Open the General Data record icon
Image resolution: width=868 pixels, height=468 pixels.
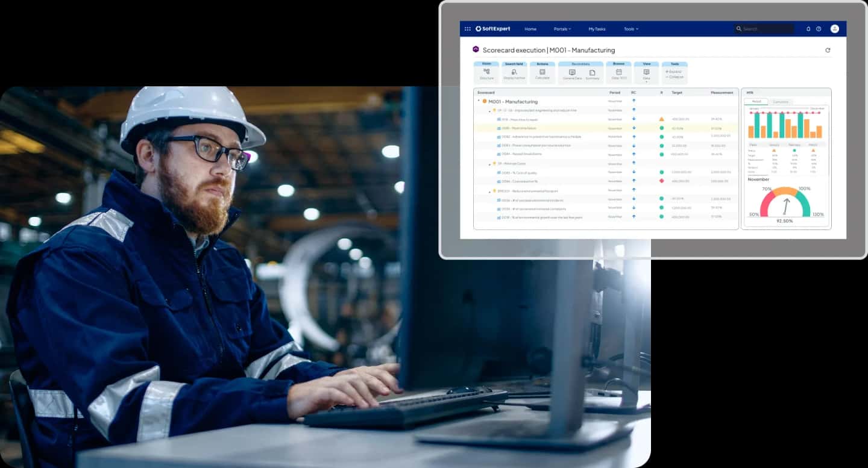coord(572,72)
